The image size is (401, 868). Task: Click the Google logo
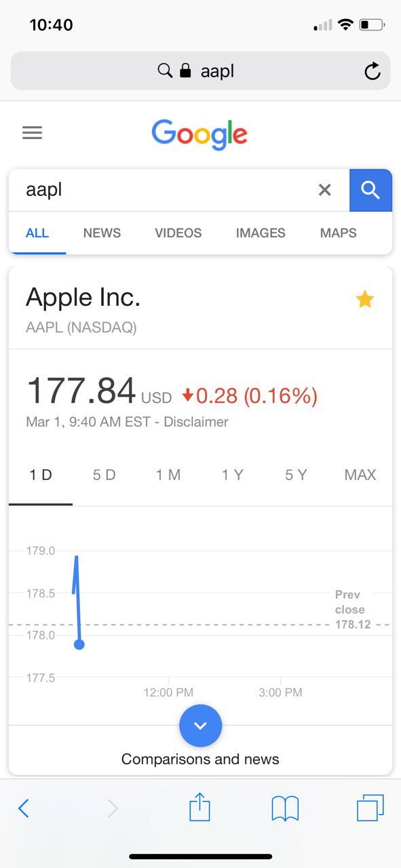pyautogui.click(x=199, y=134)
